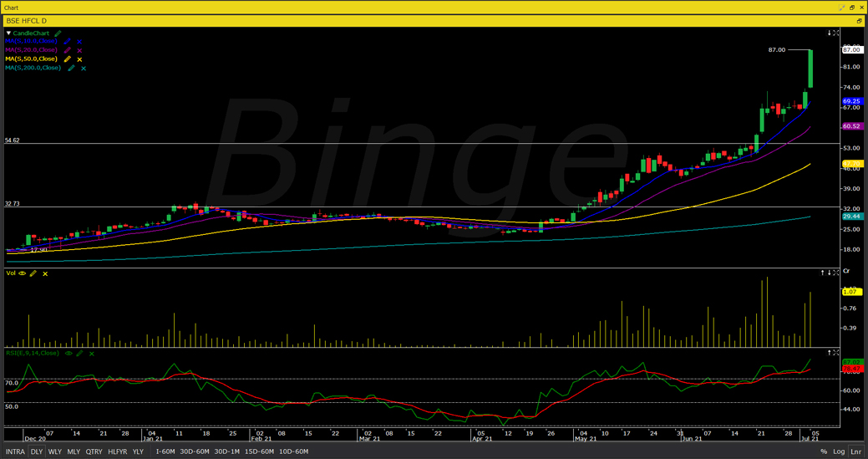
Task: Click the MA(S,200.0,Close) legend label
Action: 33,68
